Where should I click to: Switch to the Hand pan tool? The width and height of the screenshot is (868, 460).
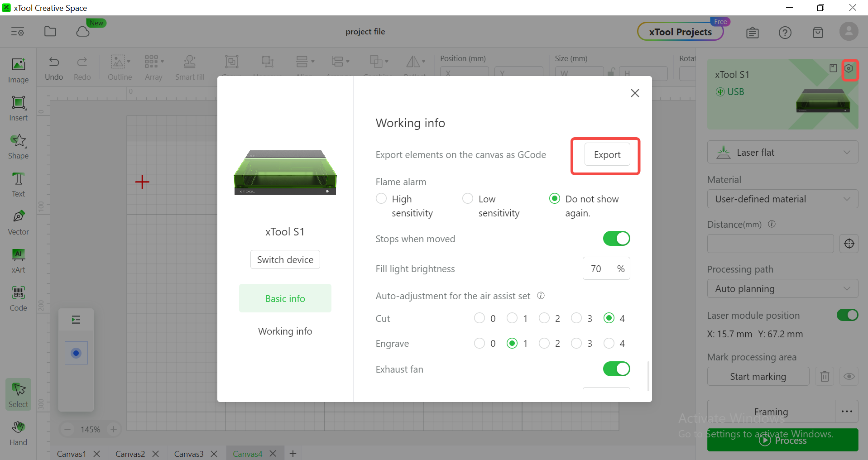[18, 433]
